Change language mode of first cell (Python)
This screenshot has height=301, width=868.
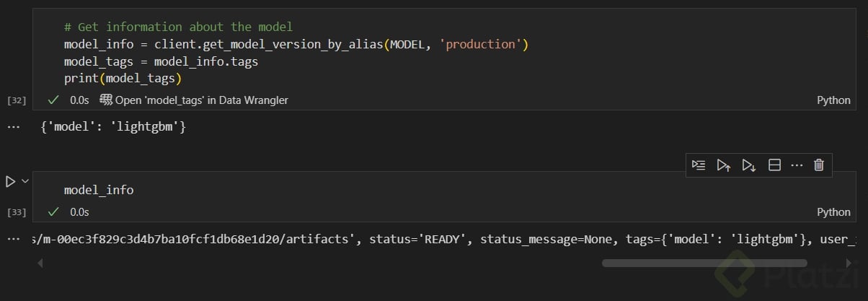[833, 100]
